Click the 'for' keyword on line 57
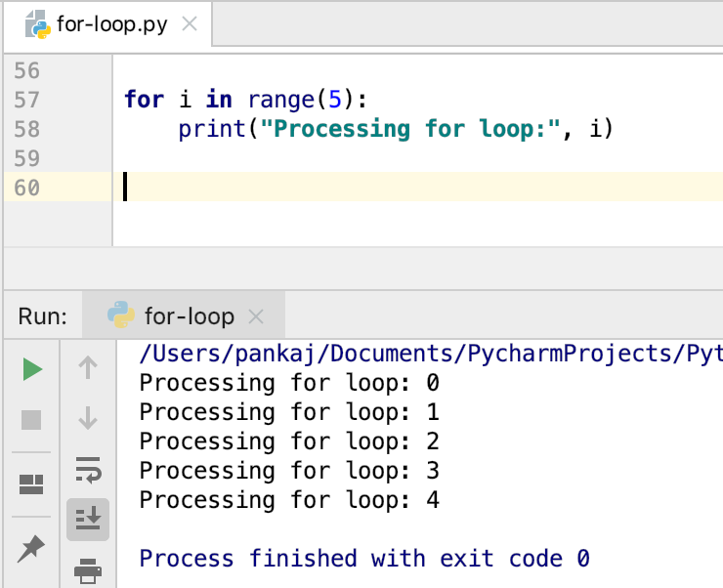The width and height of the screenshot is (723, 588). click(145, 100)
